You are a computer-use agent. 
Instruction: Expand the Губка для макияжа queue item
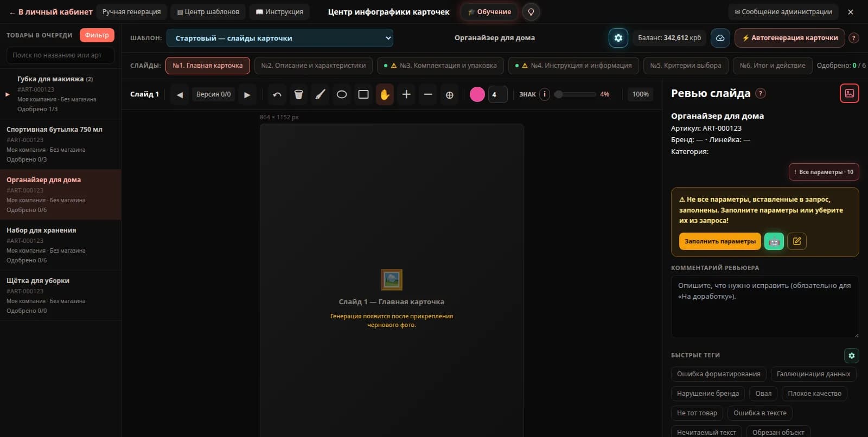(8, 94)
